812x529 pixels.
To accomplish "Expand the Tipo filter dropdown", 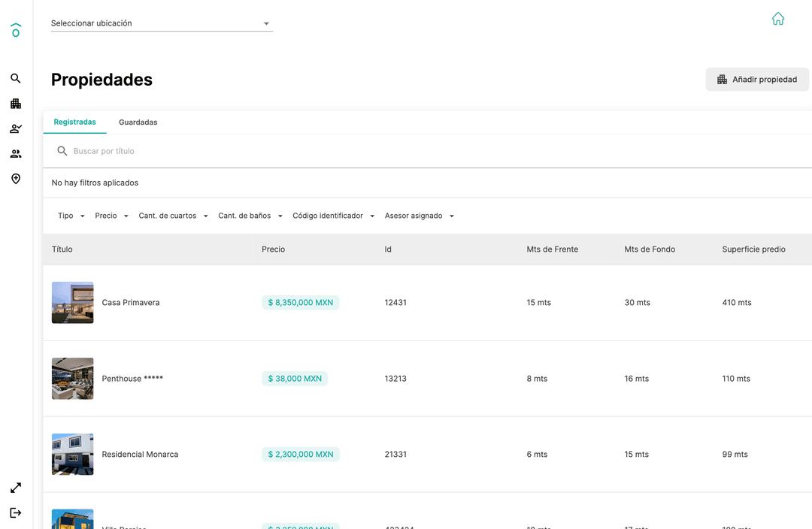I will pyautogui.click(x=71, y=216).
